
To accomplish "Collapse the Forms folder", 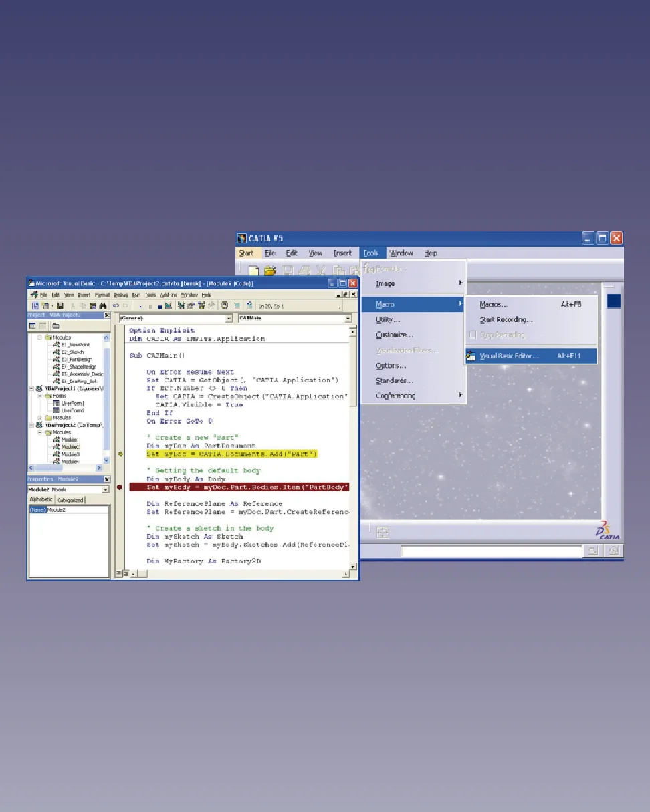I will point(40,396).
